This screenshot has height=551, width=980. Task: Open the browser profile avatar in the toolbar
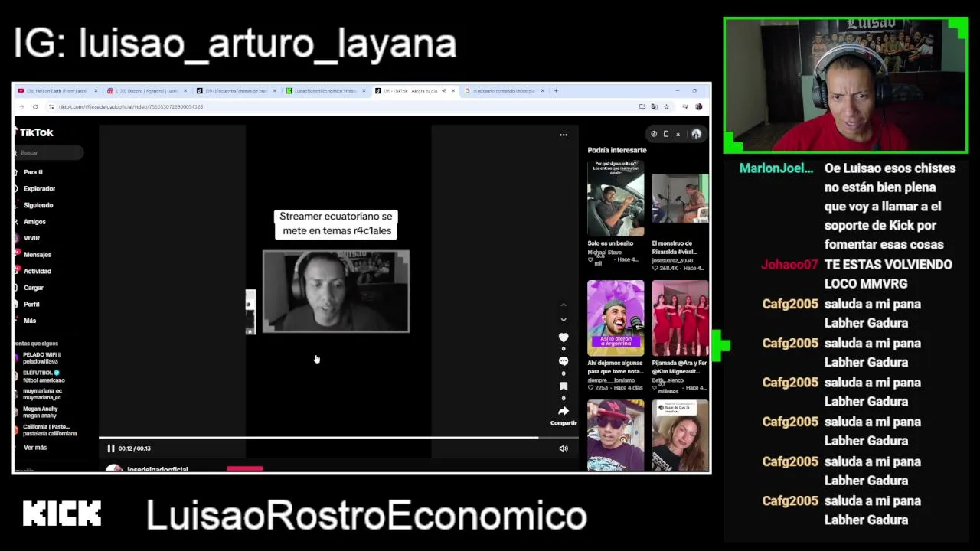698,107
